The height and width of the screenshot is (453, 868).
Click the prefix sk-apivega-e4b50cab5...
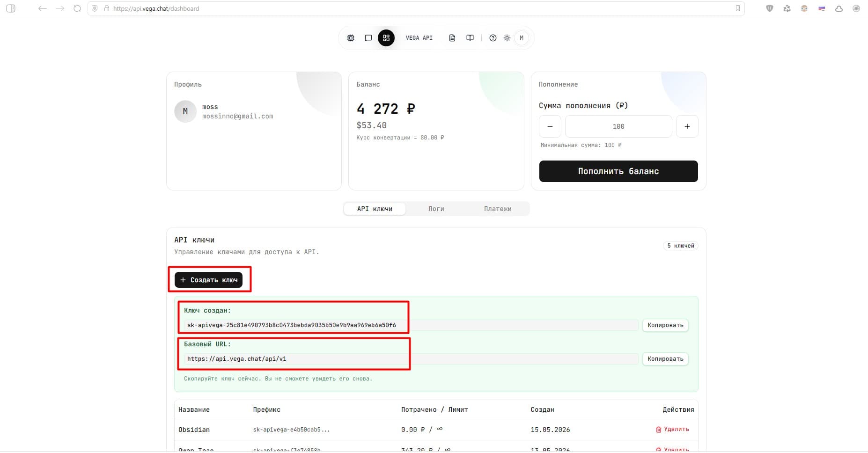coord(291,430)
